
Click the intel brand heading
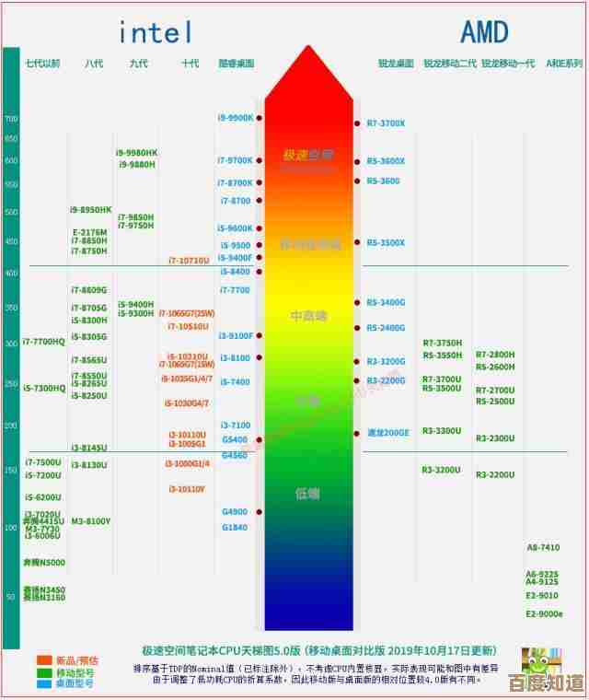click(156, 33)
